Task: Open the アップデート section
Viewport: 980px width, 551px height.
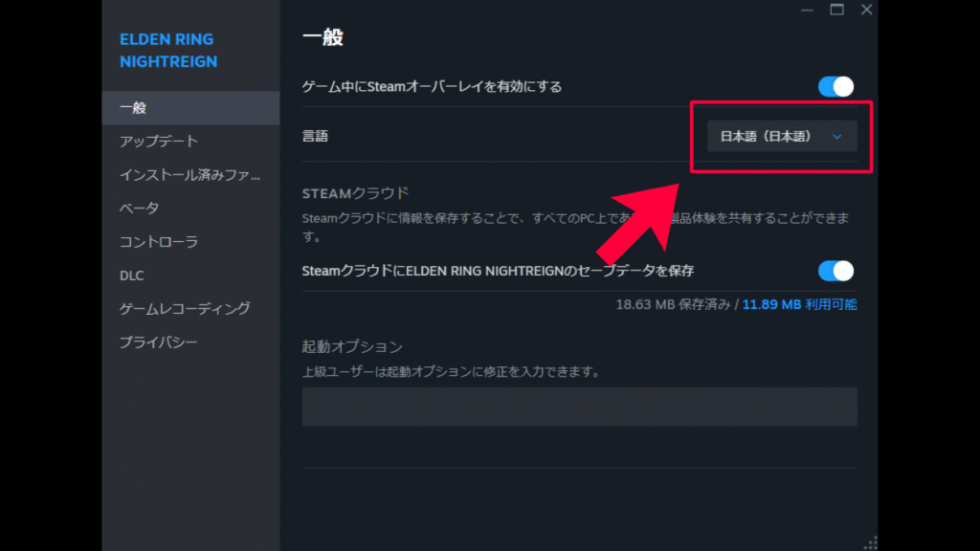Action: (159, 142)
